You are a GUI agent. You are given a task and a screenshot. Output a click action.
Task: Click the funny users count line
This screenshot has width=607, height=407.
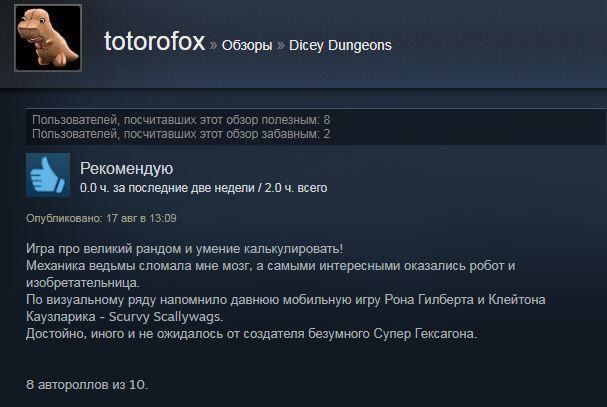coord(181,134)
